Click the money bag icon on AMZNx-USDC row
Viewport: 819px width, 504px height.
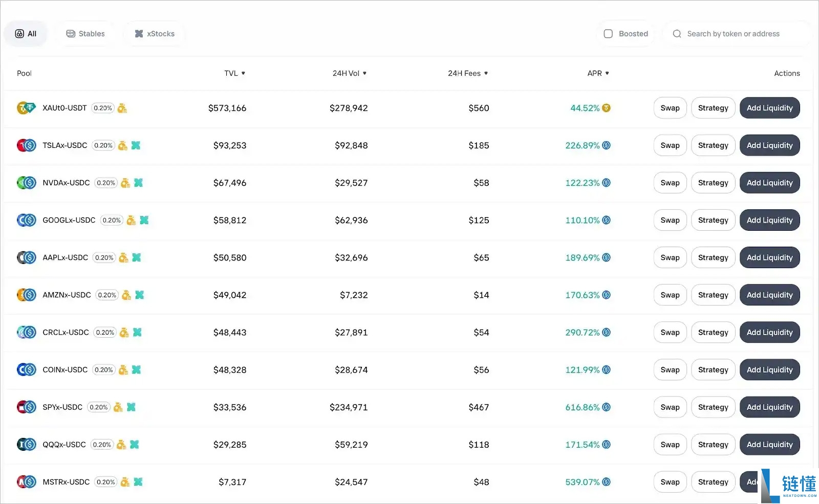click(125, 295)
